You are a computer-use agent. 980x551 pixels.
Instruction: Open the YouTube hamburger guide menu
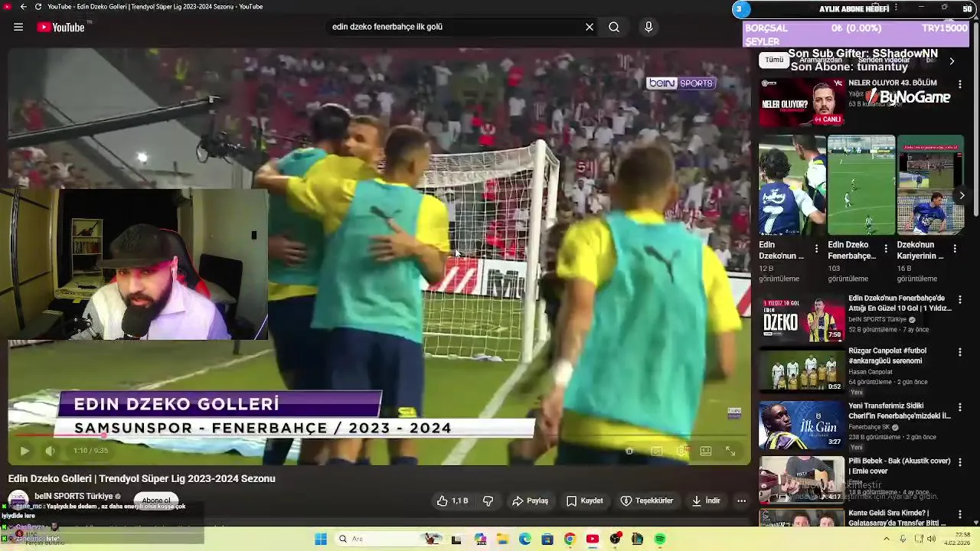coord(18,27)
